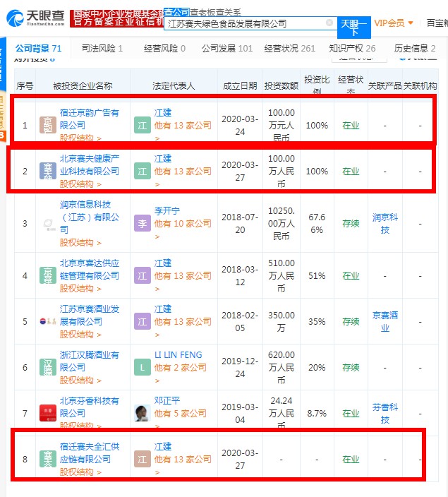This screenshot has width=448, height=497.
Task: Open the VIP会员 dropdown menu
Action: (x=394, y=23)
